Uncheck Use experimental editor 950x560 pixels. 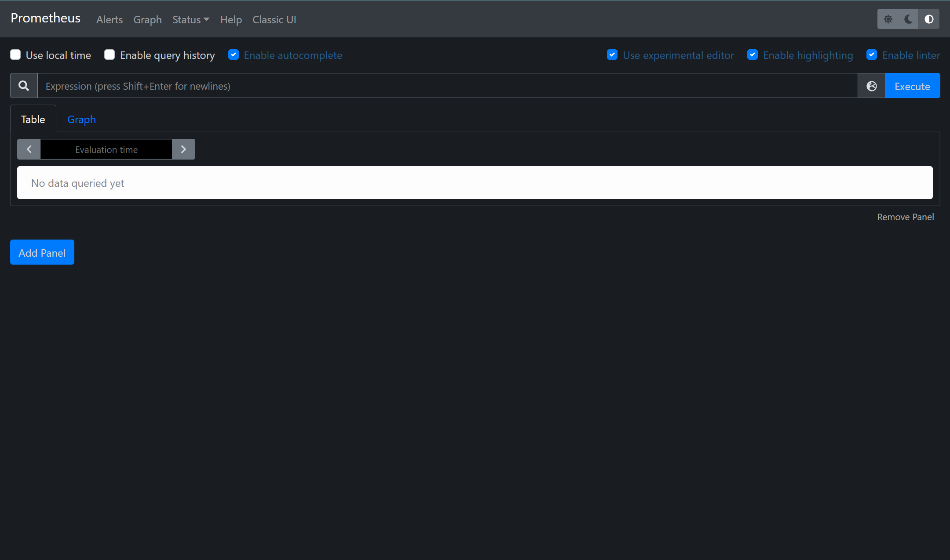click(x=612, y=55)
